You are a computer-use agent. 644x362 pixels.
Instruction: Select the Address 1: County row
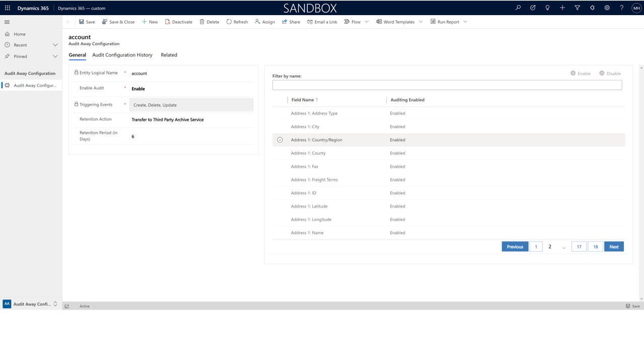[x=449, y=153]
